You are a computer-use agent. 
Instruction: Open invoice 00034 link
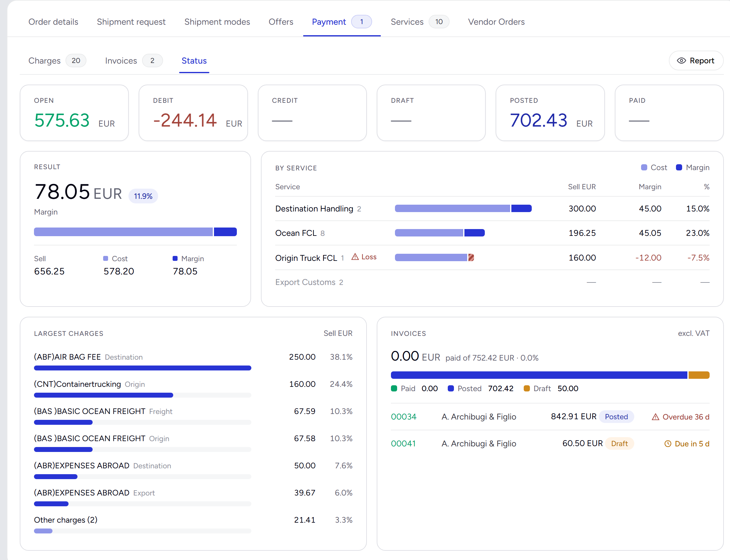[403, 417]
